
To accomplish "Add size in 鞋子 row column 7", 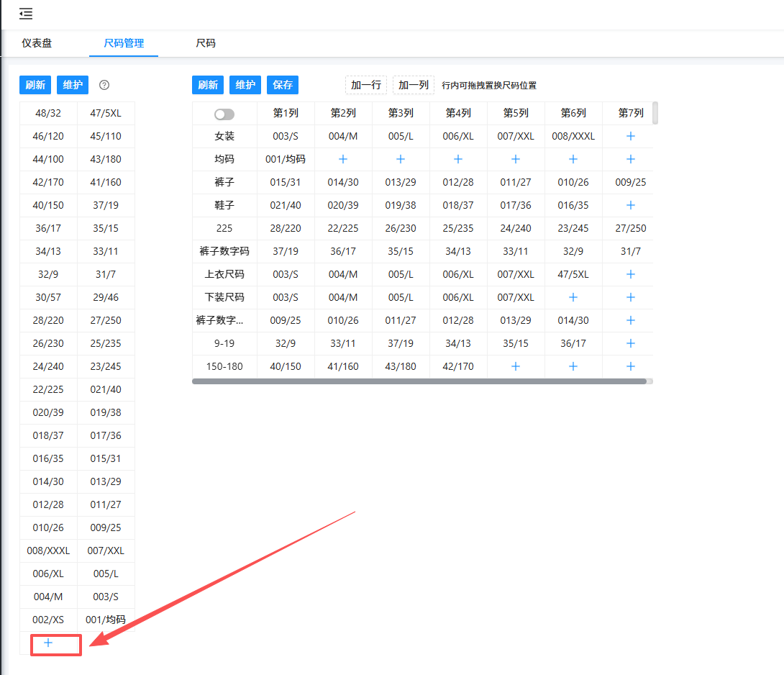I will pyautogui.click(x=631, y=205).
